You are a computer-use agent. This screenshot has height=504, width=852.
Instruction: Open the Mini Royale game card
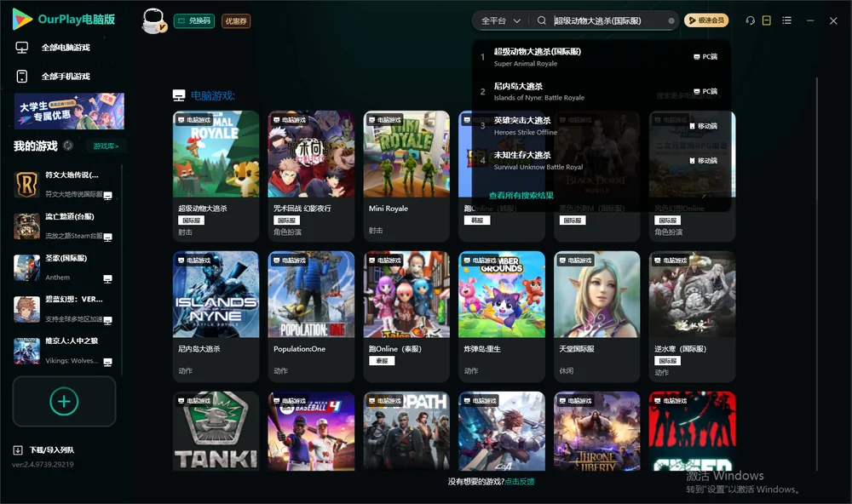tap(406, 176)
